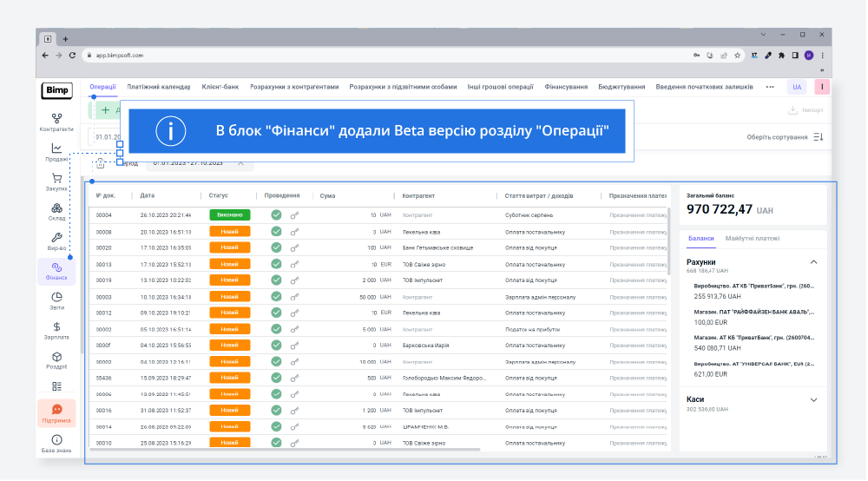Open the База знань info icon

56,444
